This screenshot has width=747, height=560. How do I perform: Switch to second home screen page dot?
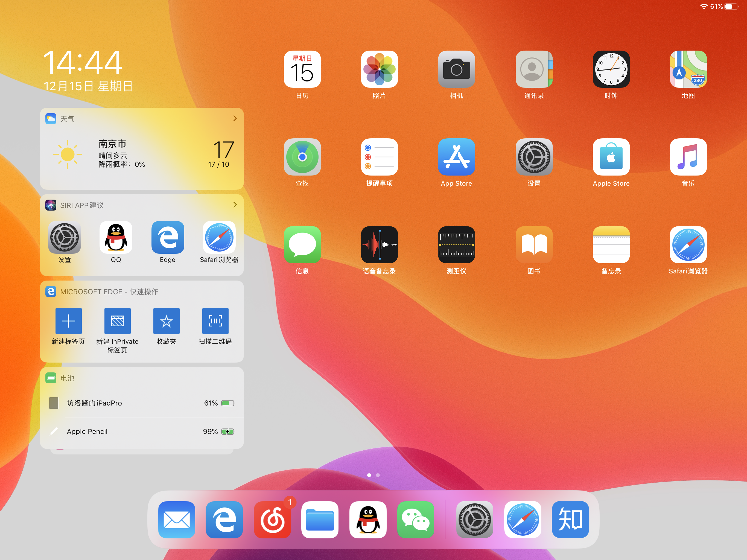[378, 475]
